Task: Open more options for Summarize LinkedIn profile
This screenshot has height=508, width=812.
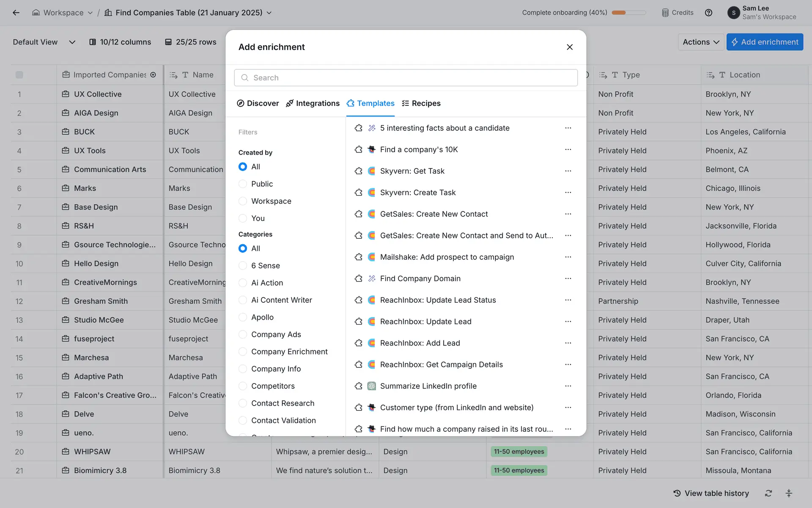Action: [x=568, y=386]
